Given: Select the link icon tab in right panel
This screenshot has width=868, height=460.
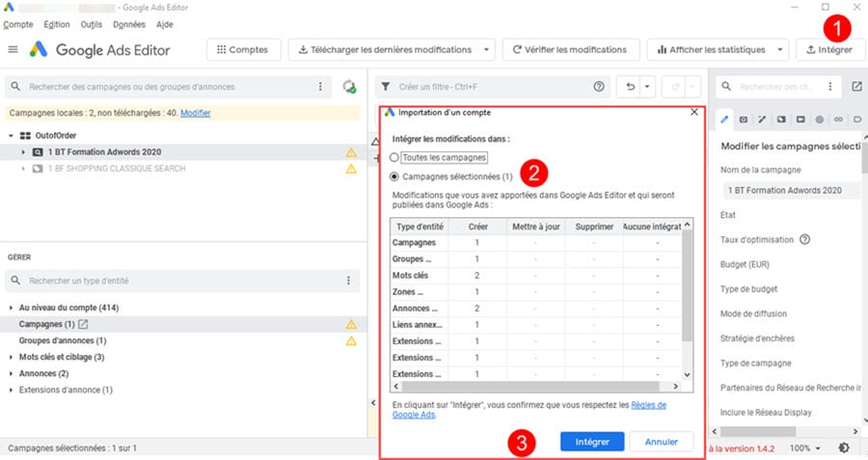Looking at the screenshot, I should point(839,120).
